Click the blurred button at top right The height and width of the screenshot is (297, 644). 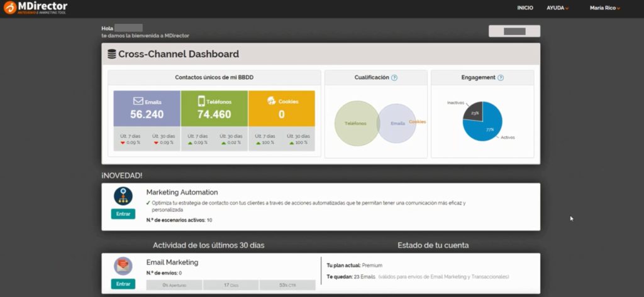[x=514, y=31]
